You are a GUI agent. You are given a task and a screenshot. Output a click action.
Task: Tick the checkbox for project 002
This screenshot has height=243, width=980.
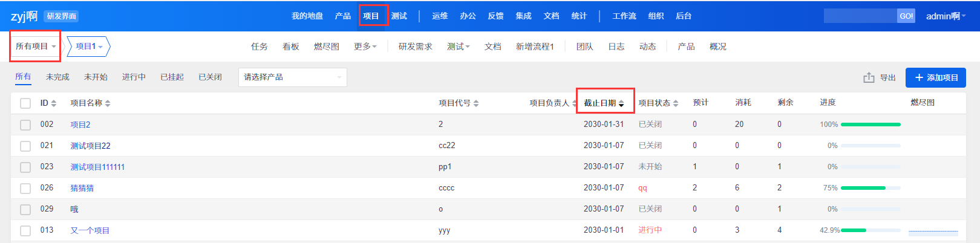point(25,125)
